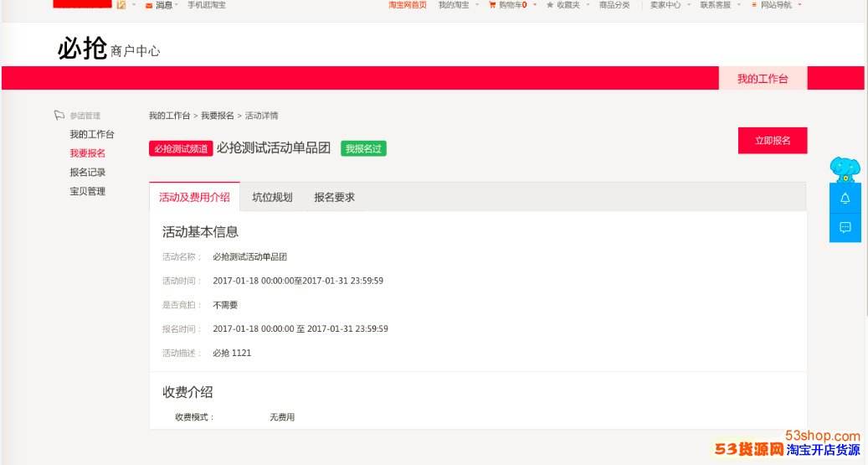The height and width of the screenshot is (465, 868).
Task: Click the 商品分类 link
Action: pos(614,5)
